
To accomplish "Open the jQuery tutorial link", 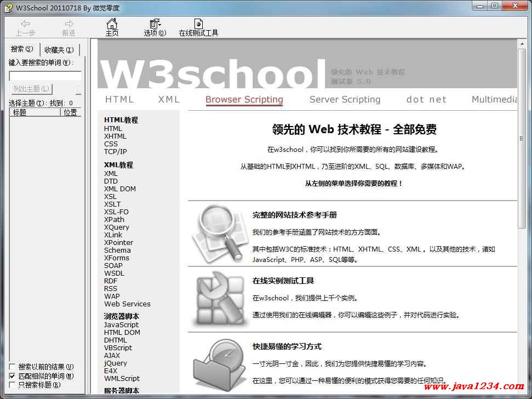I will tap(116, 363).
